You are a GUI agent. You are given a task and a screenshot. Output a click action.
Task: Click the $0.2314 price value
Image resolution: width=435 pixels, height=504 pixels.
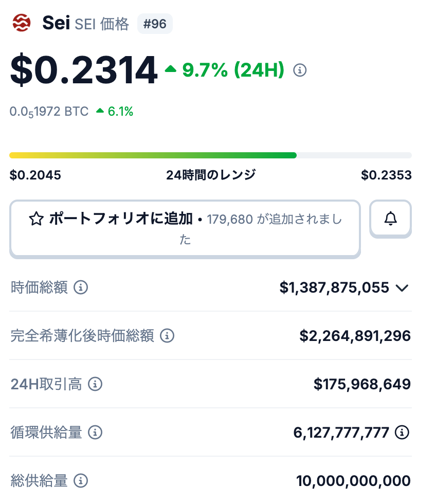(x=83, y=70)
